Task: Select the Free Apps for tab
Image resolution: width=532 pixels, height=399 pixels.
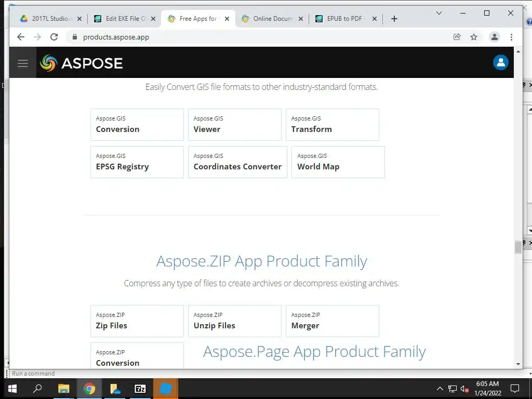Action: [198, 19]
